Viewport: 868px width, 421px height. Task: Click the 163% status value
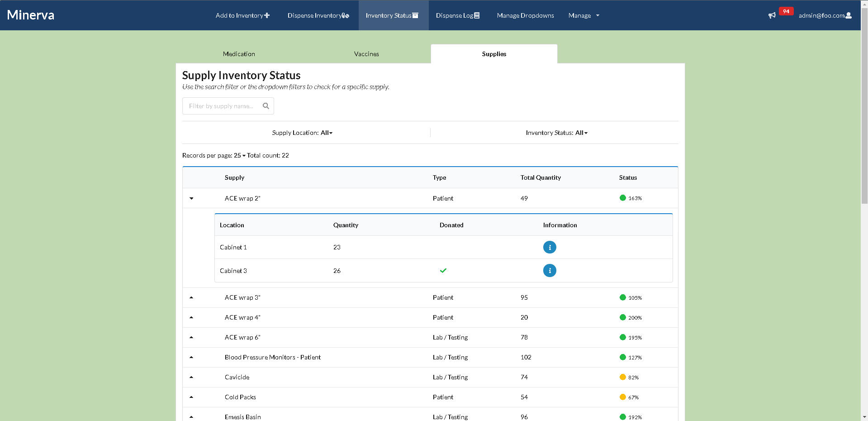click(635, 198)
